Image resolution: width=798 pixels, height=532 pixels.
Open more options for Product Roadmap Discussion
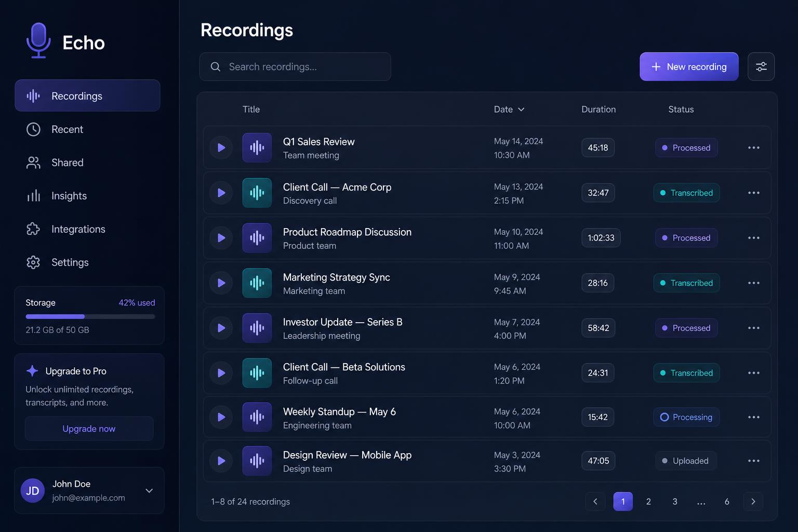point(754,238)
